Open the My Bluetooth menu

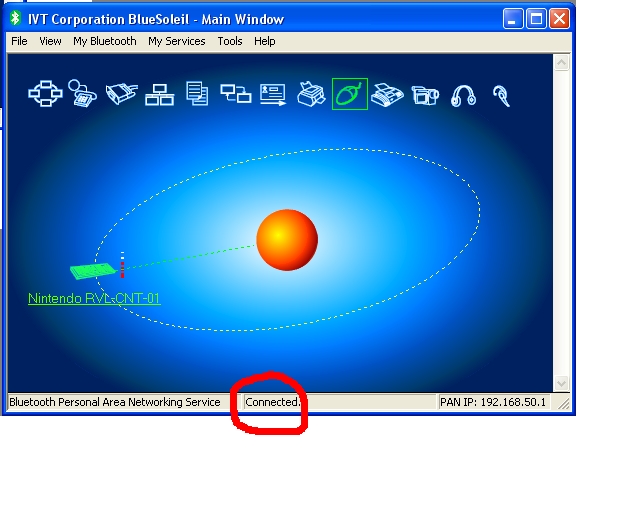point(105,41)
